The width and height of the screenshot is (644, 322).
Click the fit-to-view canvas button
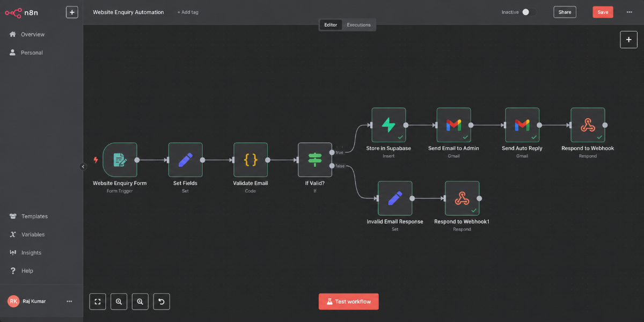point(98,302)
